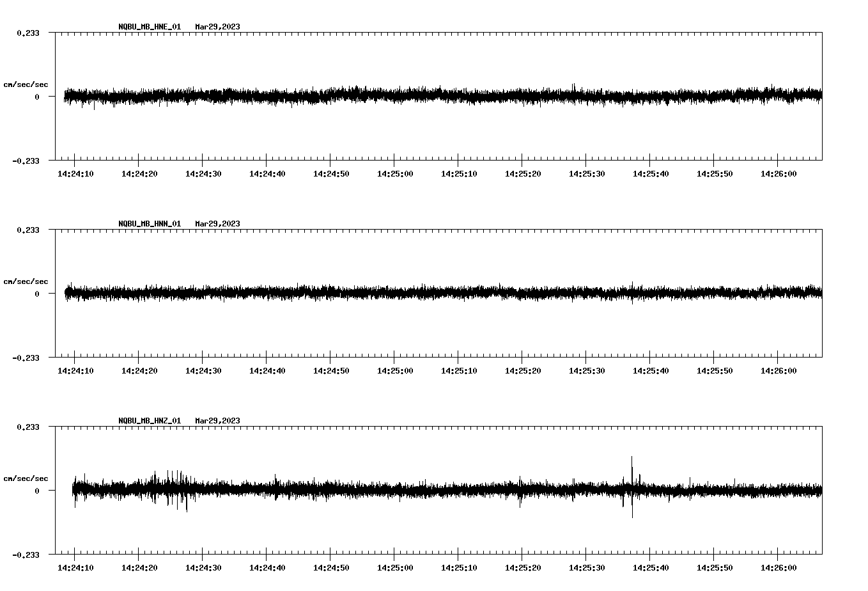Select the 0.233 amplitude label on top plot
The image size is (868, 591).
pyautogui.click(x=27, y=32)
